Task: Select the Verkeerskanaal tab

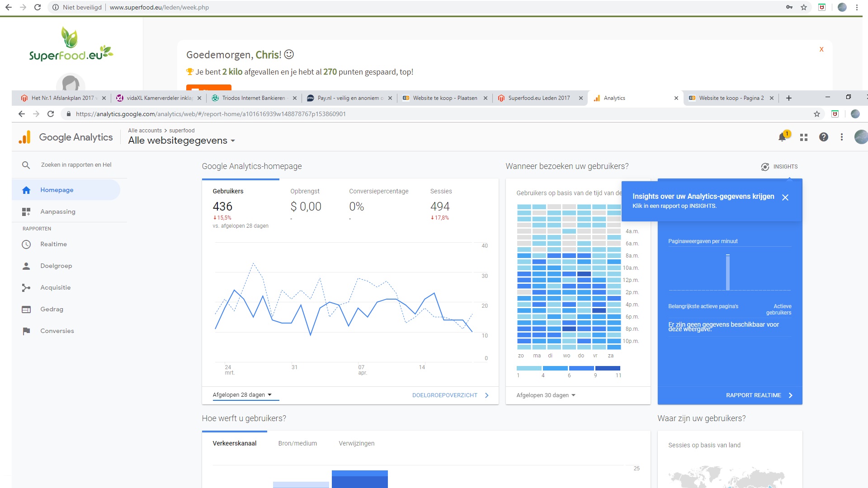Action: pyautogui.click(x=235, y=443)
